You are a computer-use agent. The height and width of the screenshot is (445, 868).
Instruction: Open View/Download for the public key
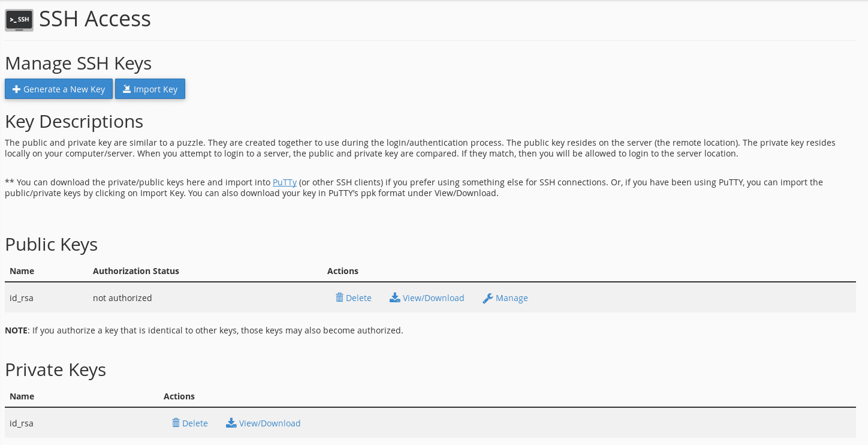pyautogui.click(x=433, y=297)
